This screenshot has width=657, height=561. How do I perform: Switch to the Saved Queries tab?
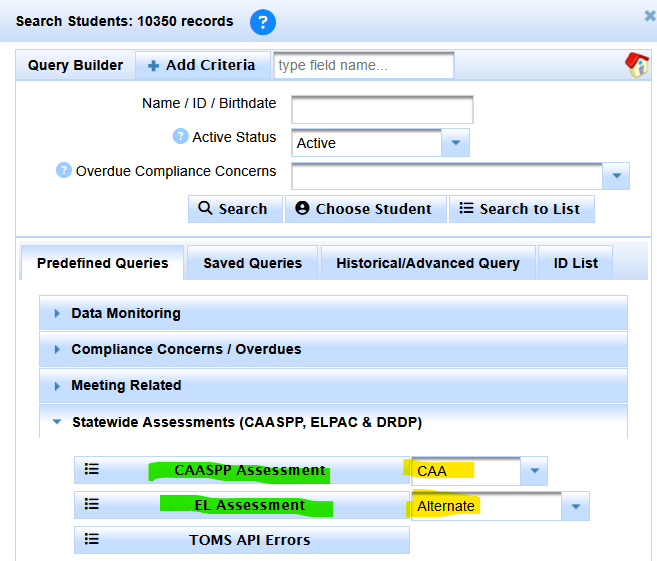252,263
